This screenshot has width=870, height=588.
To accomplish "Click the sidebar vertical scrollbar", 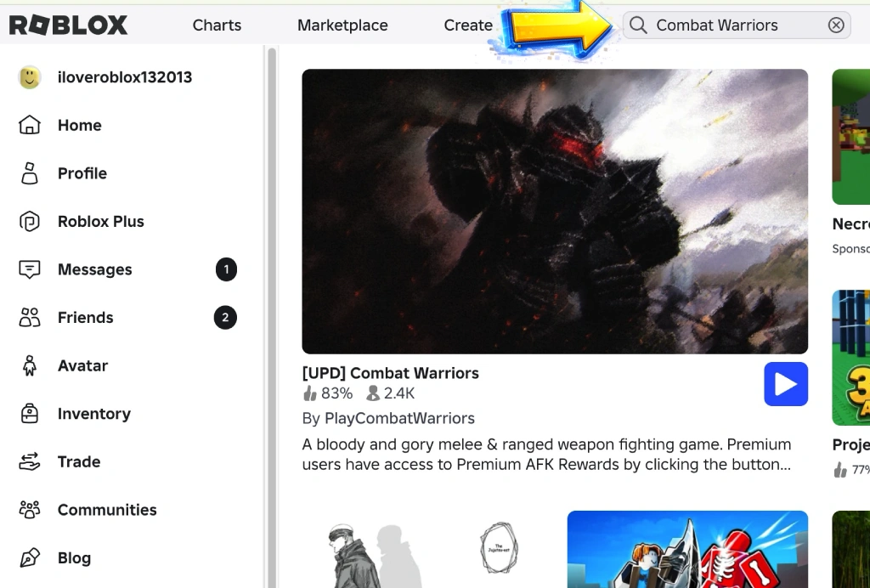I will (x=272, y=318).
